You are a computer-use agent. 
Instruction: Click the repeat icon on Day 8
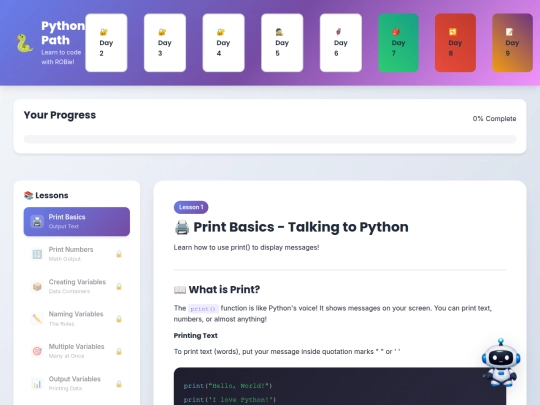coord(453,32)
